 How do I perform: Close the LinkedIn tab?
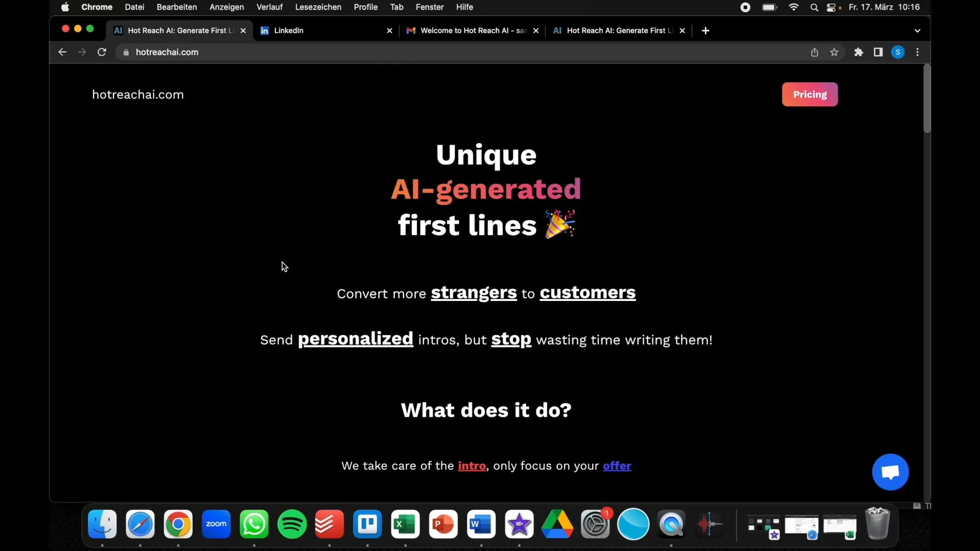click(x=389, y=31)
